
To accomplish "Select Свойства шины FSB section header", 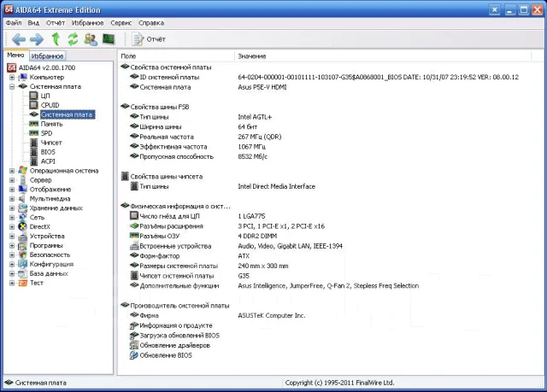I will [x=155, y=107].
